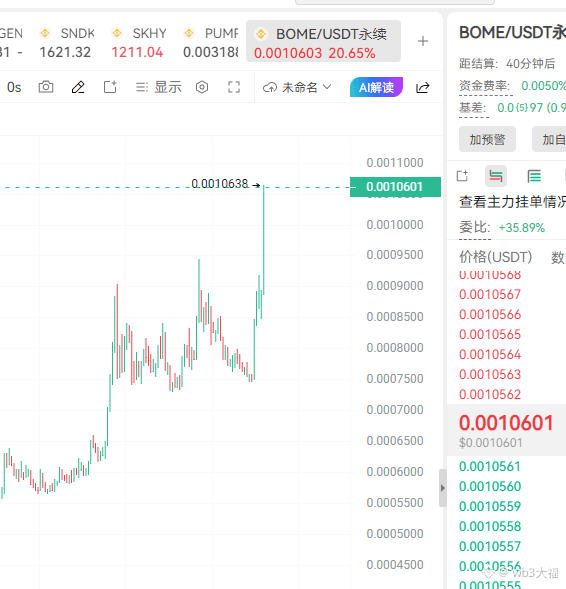
Task: Open chart settings hexagon icon
Action: coord(202,87)
